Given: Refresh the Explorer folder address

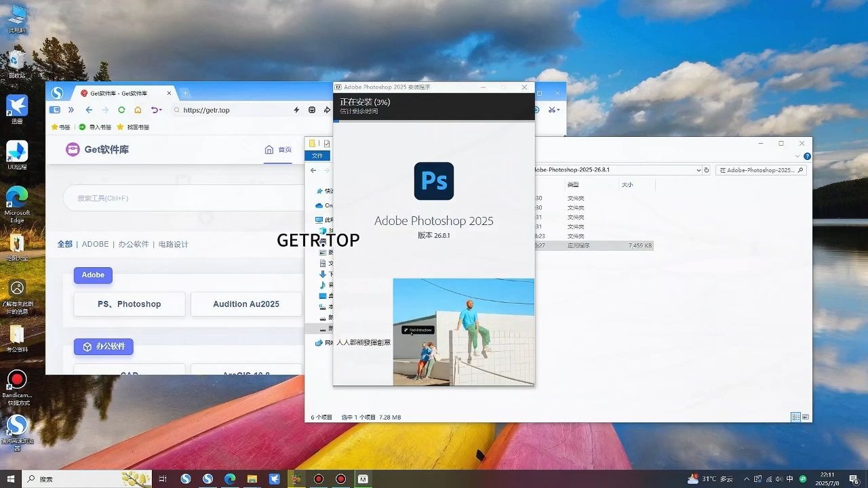Looking at the screenshot, I should [x=707, y=170].
